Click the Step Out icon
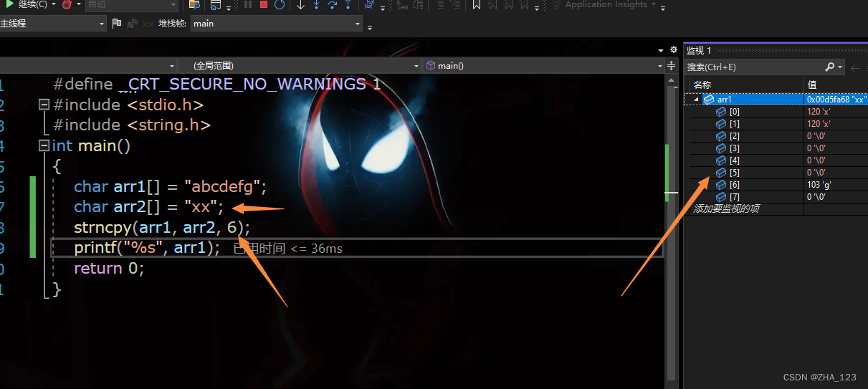 point(348,4)
